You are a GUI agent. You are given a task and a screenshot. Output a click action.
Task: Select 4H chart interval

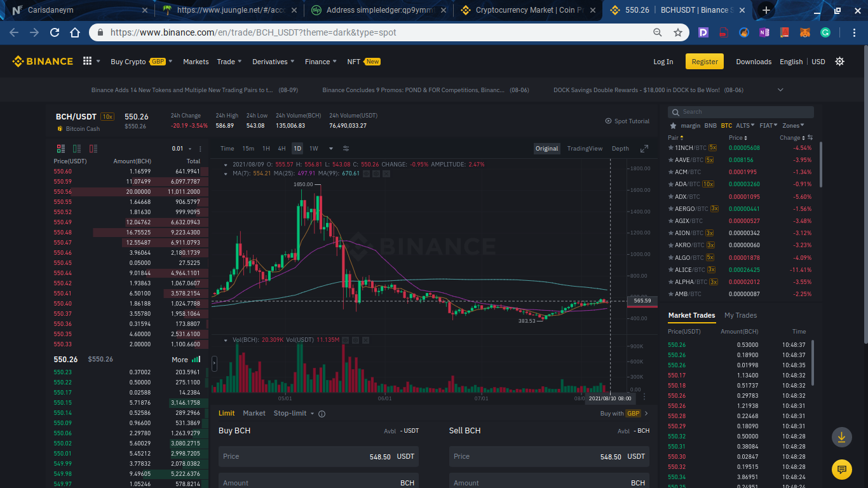pos(281,149)
